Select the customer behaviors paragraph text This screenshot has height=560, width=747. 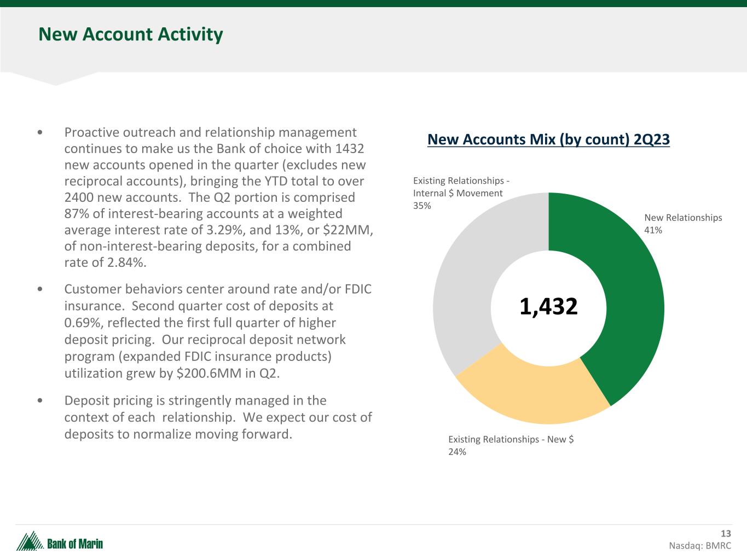(218, 331)
